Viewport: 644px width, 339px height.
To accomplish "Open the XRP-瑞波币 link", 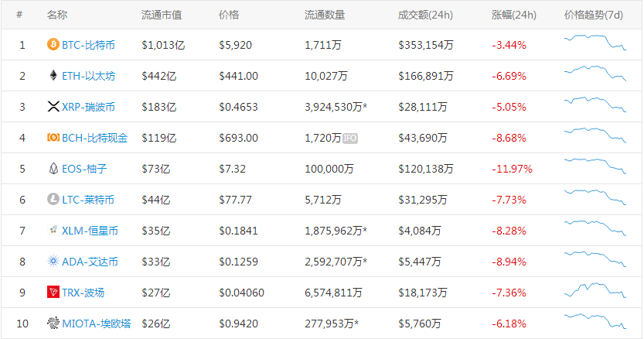I will (x=88, y=107).
